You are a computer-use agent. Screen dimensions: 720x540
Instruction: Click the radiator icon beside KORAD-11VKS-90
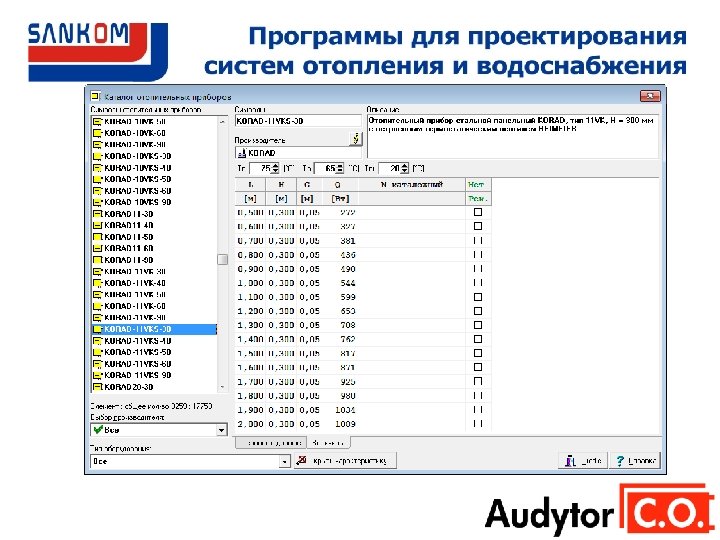[x=97, y=375]
